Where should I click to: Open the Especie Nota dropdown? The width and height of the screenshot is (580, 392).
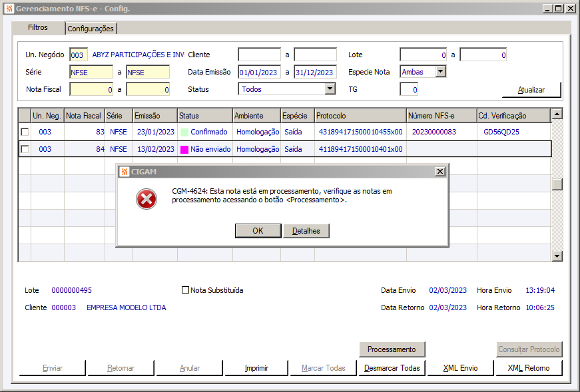[x=440, y=71]
